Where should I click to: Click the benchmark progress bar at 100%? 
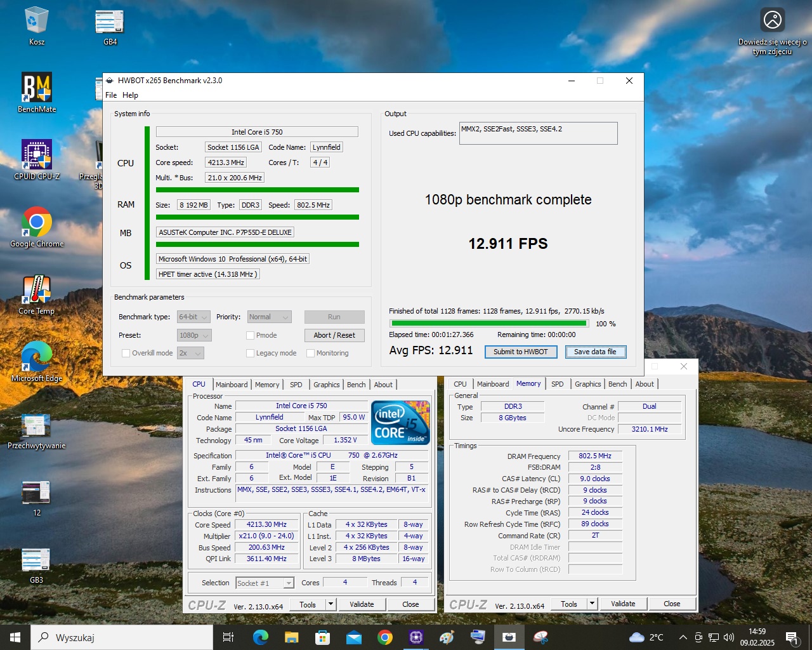[x=488, y=323]
